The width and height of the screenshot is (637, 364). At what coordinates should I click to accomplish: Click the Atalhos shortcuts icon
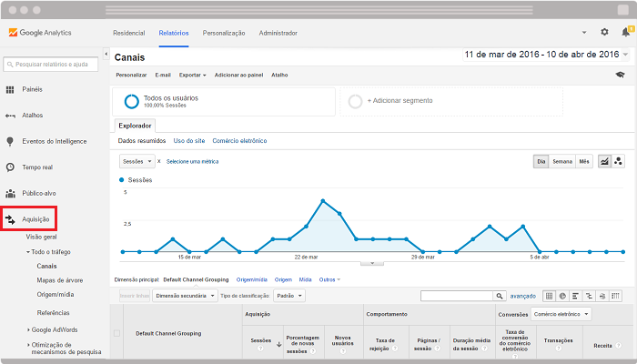10,116
